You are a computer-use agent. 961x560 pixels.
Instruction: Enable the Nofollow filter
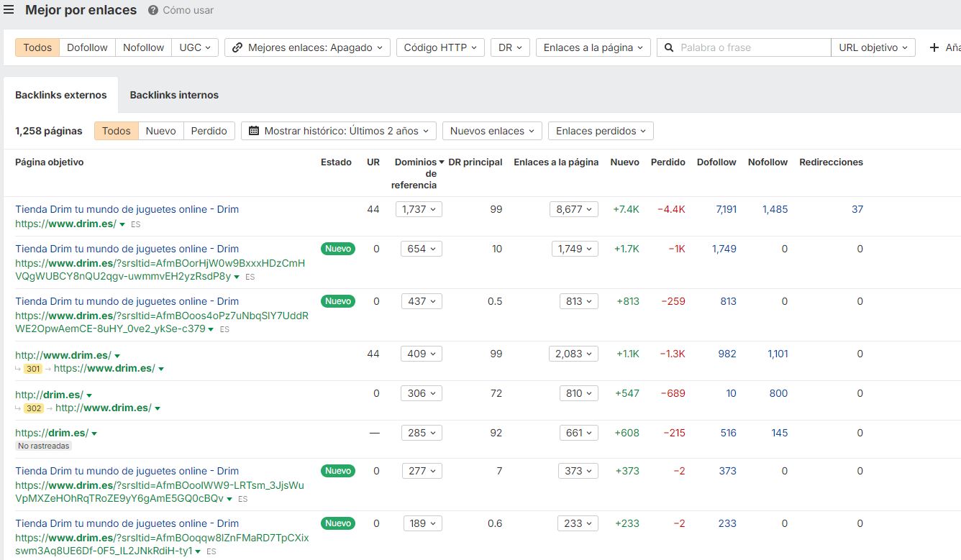(x=143, y=47)
